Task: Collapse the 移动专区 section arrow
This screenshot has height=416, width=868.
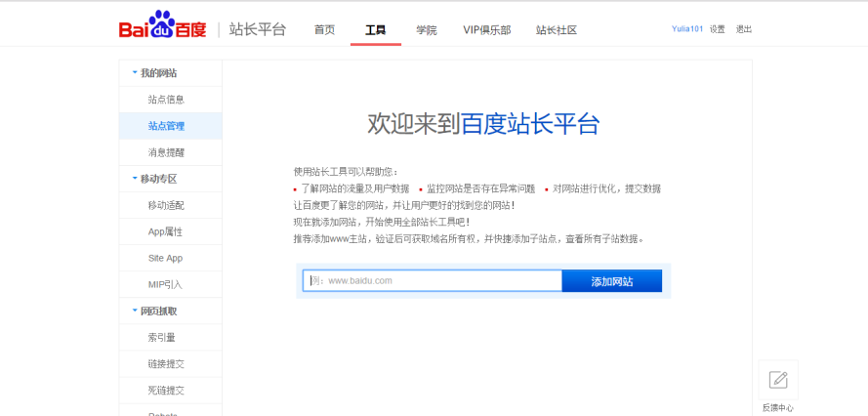Action: [x=135, y=179]
